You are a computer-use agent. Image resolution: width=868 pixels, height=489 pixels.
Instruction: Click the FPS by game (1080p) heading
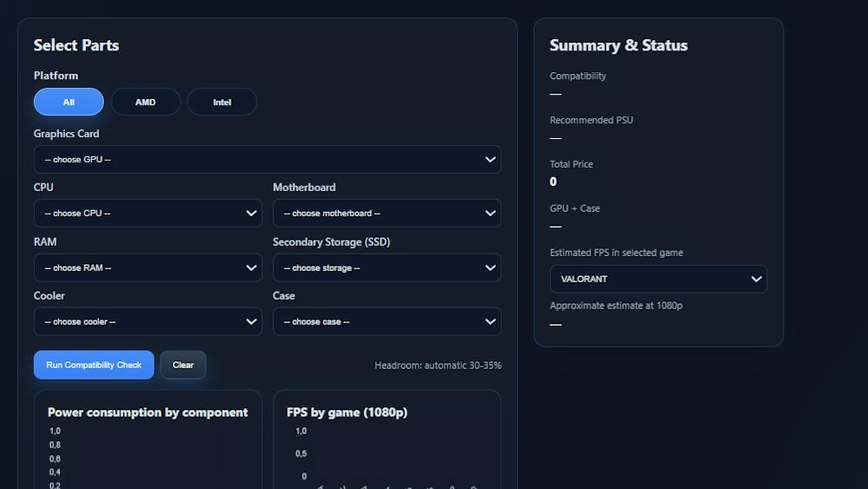(347, 413)
